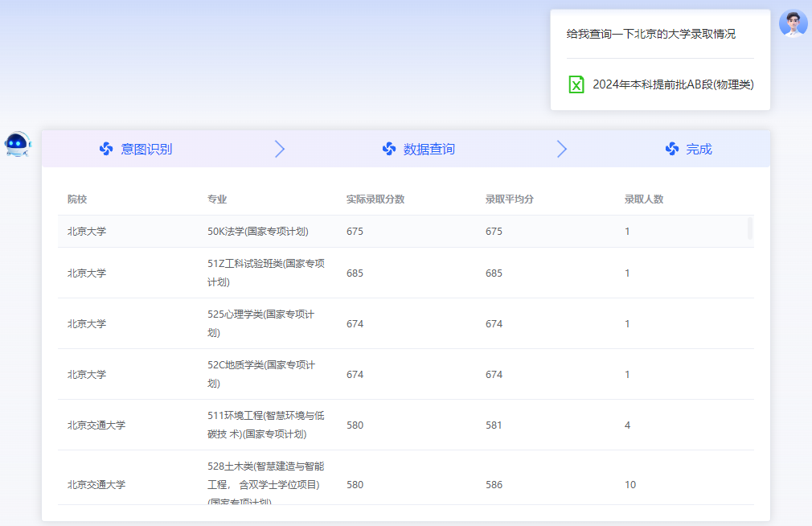Screen dimensions: 812x526
Task: Select the 完成 step label
Action: click(x=699, y=150)
